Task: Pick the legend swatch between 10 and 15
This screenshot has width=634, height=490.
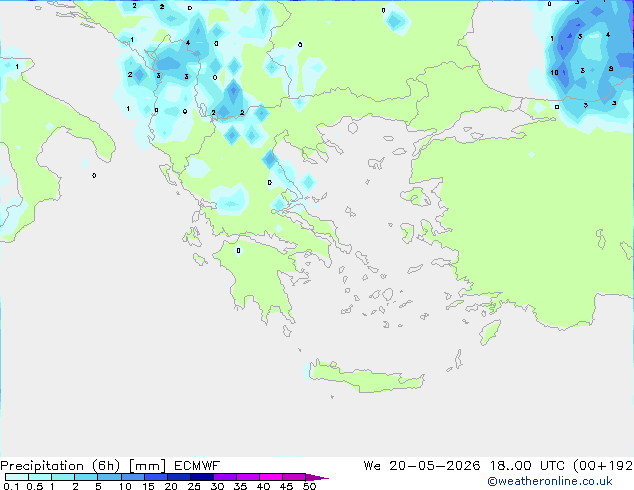Action: coord(132,477)
